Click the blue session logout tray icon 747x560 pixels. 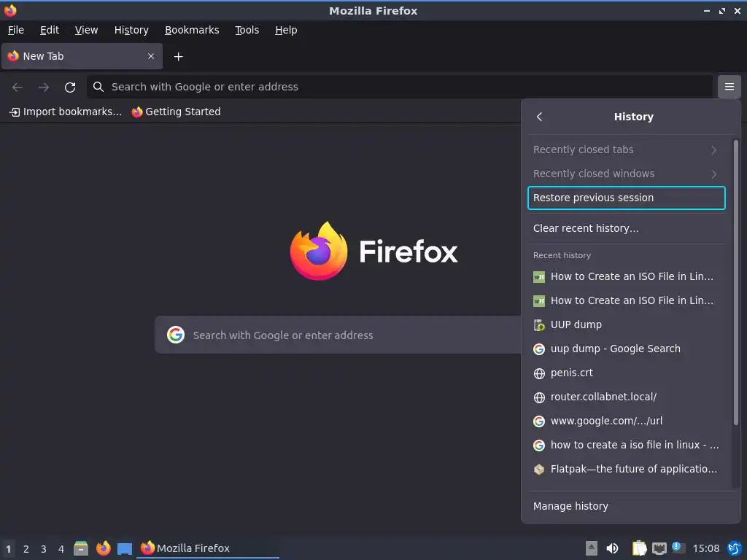[735, 548]
